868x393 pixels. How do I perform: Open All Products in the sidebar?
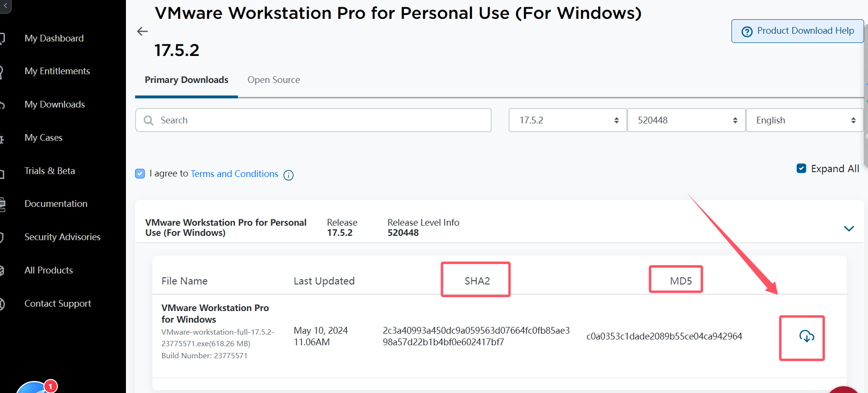49,270
